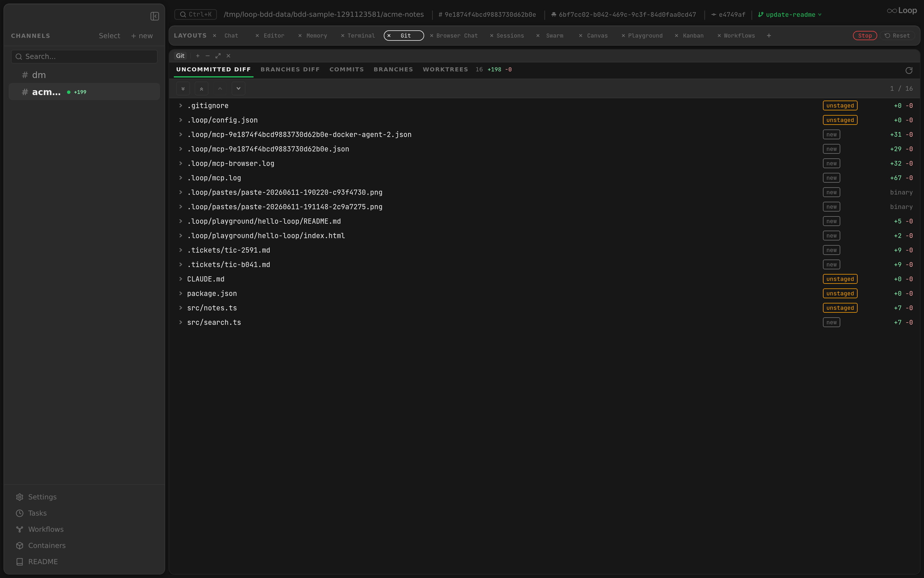Close the Browser Chat layout tab

pyautogui.click(x=431, y=36)
